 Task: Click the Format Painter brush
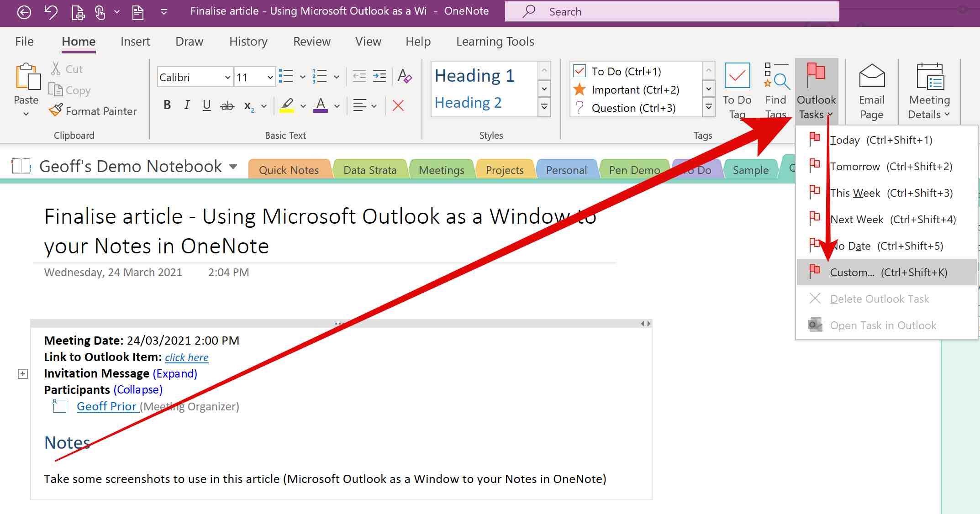pyautogui.click(x=93, y=111)
